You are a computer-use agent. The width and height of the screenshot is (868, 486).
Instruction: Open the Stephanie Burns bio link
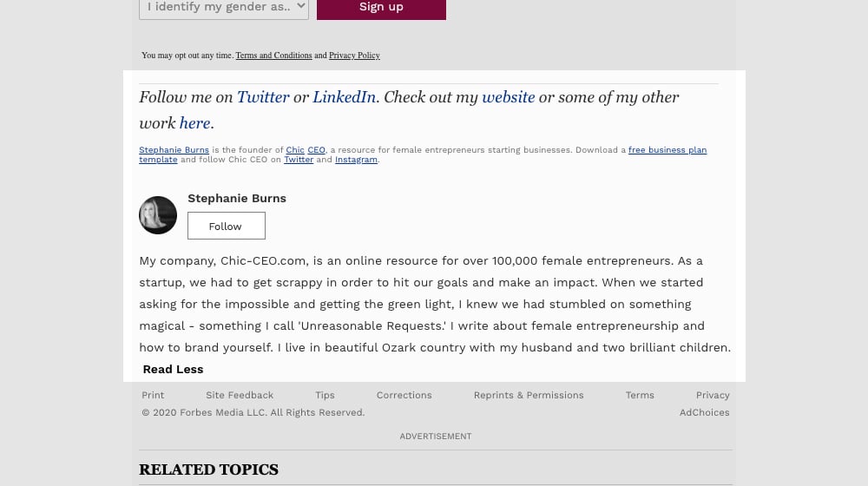pyautogui.click(x=174, y=150)
